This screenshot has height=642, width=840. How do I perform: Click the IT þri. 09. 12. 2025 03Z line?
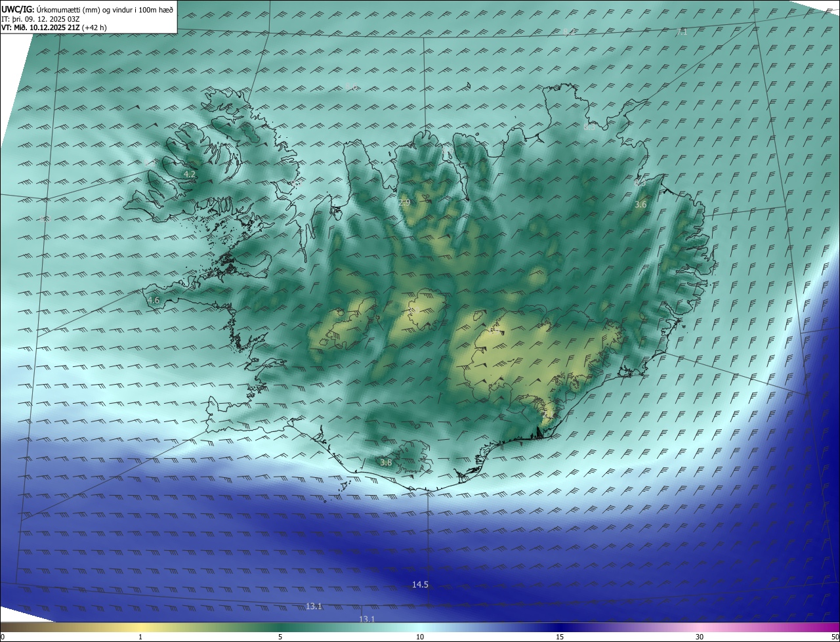(41, 18)
